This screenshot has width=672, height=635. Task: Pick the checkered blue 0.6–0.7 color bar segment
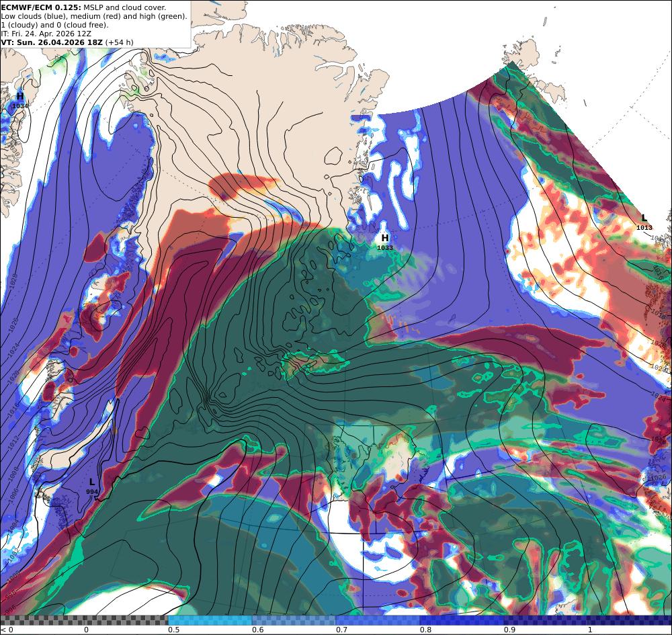pyautogui.click(x=294, y=620)
